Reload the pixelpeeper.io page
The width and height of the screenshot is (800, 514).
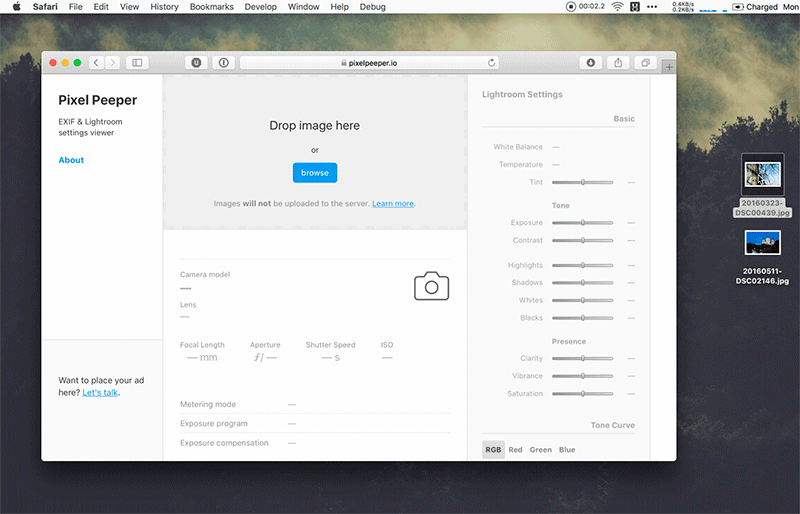492,62
